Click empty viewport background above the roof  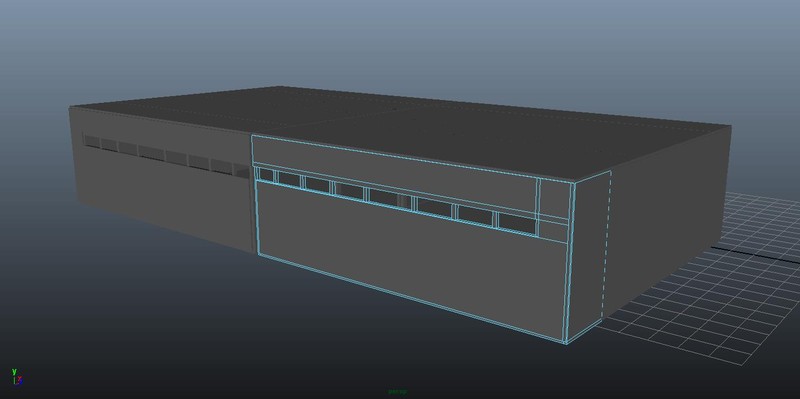pos(398,41)
